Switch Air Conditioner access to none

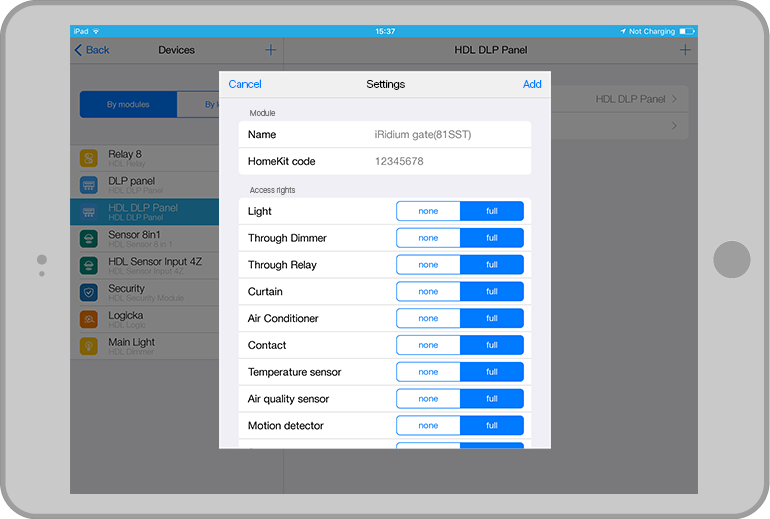click(428, 319)
